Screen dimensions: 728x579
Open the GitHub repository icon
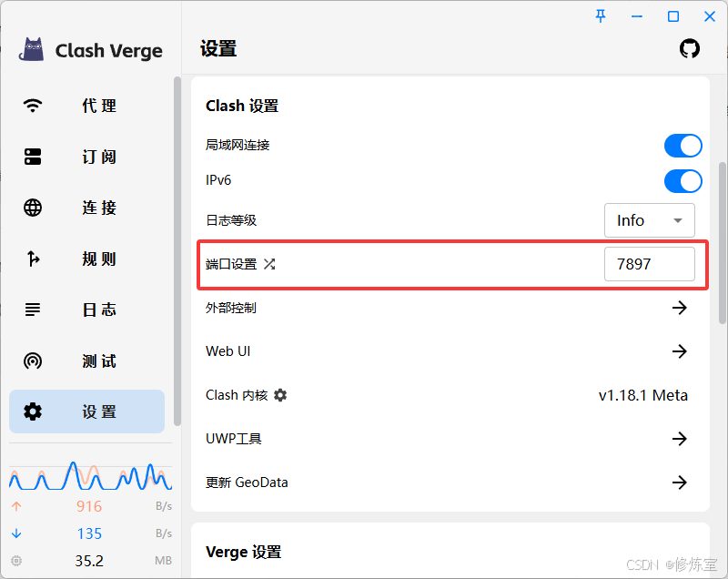690,49
